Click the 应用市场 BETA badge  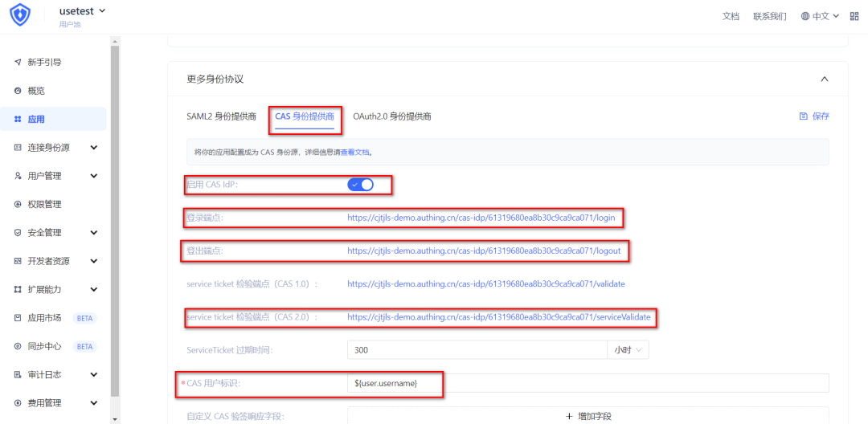coord(84,319)
